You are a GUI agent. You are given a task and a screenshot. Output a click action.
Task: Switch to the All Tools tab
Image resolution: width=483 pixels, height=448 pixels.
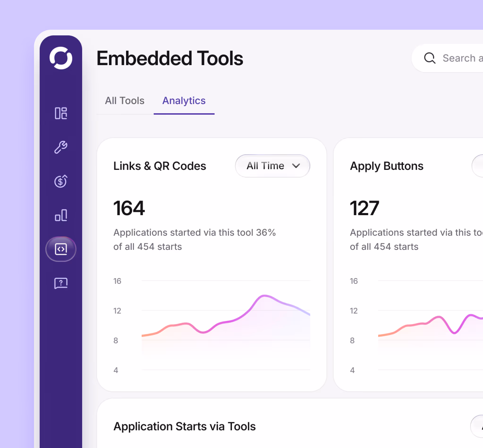point(124,100)
